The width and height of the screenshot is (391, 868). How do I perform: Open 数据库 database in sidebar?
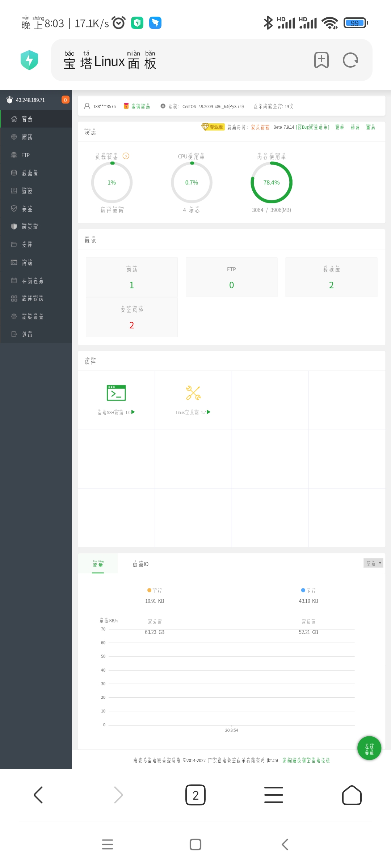pyautogui.click(x=36, y=173)
